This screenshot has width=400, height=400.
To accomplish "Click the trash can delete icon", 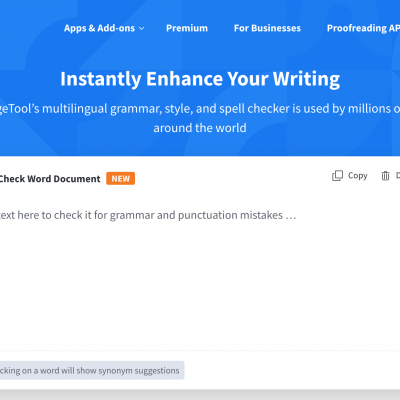I will [x=385, y=176].
